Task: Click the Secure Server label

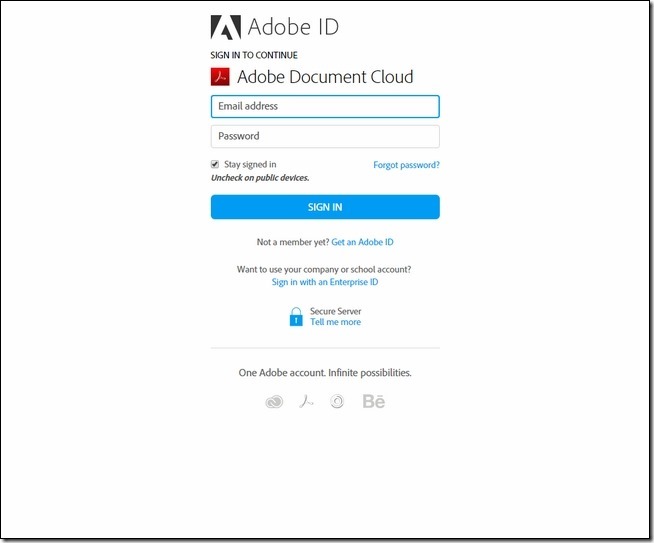Action: [x=336, y=311]
